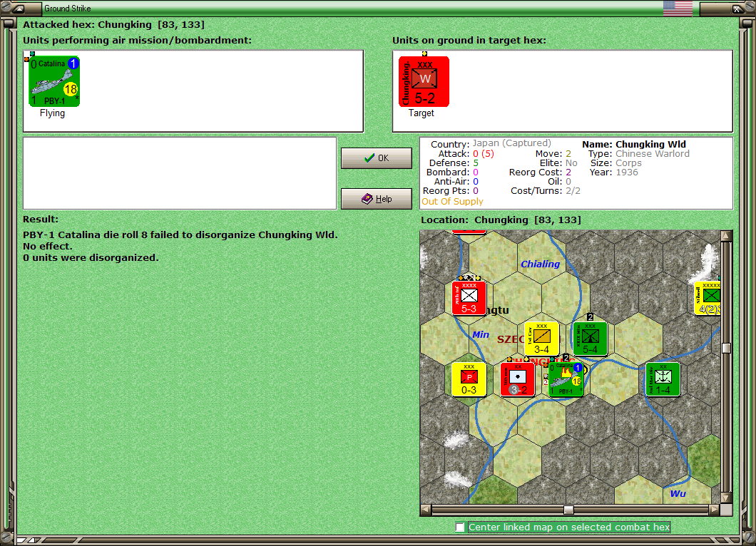Click the Ground Strike title bar label
Screen dimensions: 756x546
[x=68, y=8]
